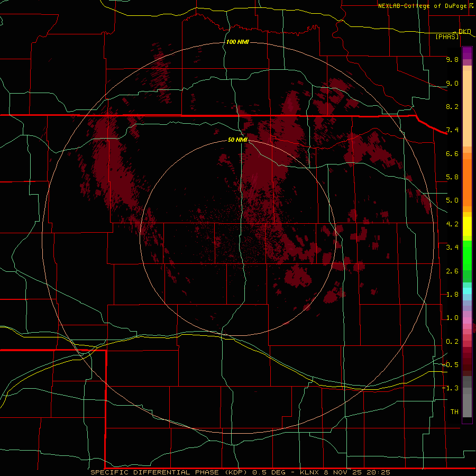Click the 1.8 legend value
This screenshot has width=476, height=476.
coord(452,295)
